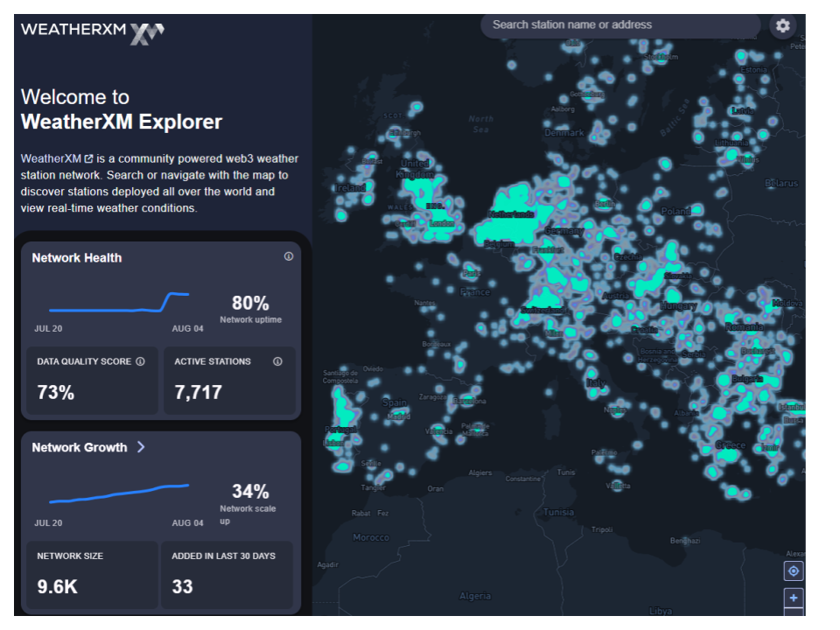Viewport: 840px width, 630px height.
Task: Click the Latvia label on map
Action: click(743, 111)
